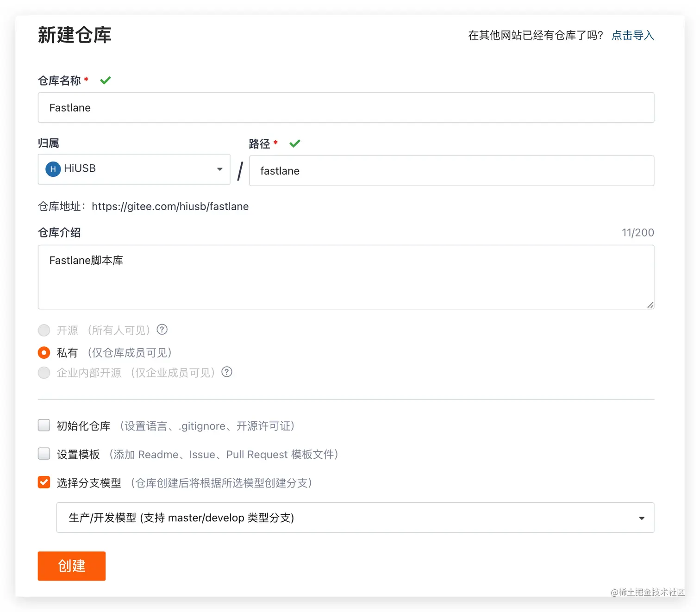Click the repository URL https://gitee.com/hiusb/fastlane
Viewport: 700px width, 612px height.
point(170,206)
